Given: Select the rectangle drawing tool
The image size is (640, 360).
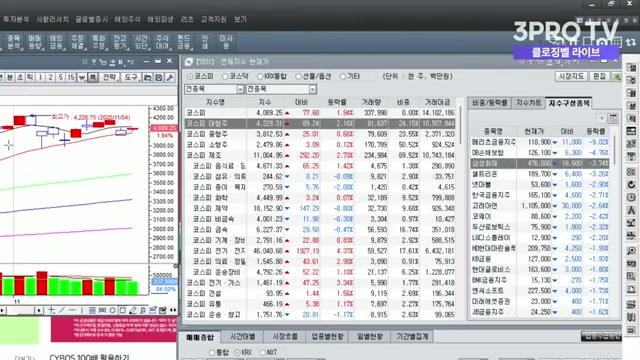Looking at the screenshot, I should [122, 310].
